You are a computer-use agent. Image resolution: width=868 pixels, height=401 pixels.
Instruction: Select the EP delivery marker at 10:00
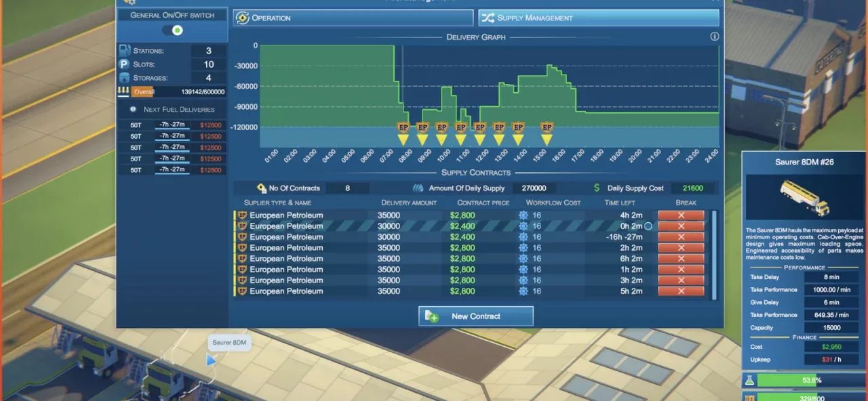tap(441, 134)
